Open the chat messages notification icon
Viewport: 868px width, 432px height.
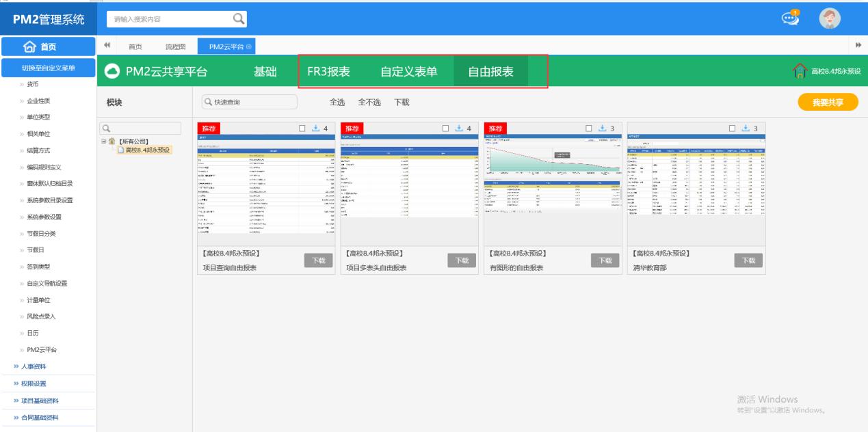tap(790, 18)
